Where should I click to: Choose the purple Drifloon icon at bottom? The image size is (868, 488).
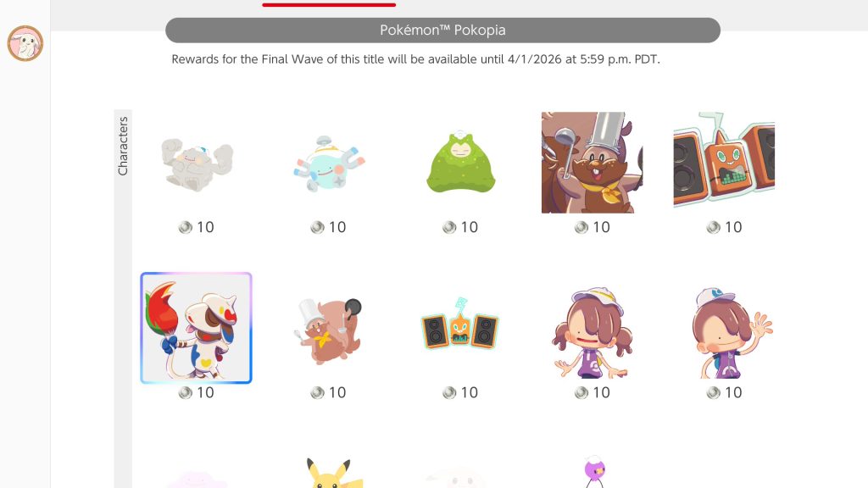pyautogui.click(x=595, y=472)
